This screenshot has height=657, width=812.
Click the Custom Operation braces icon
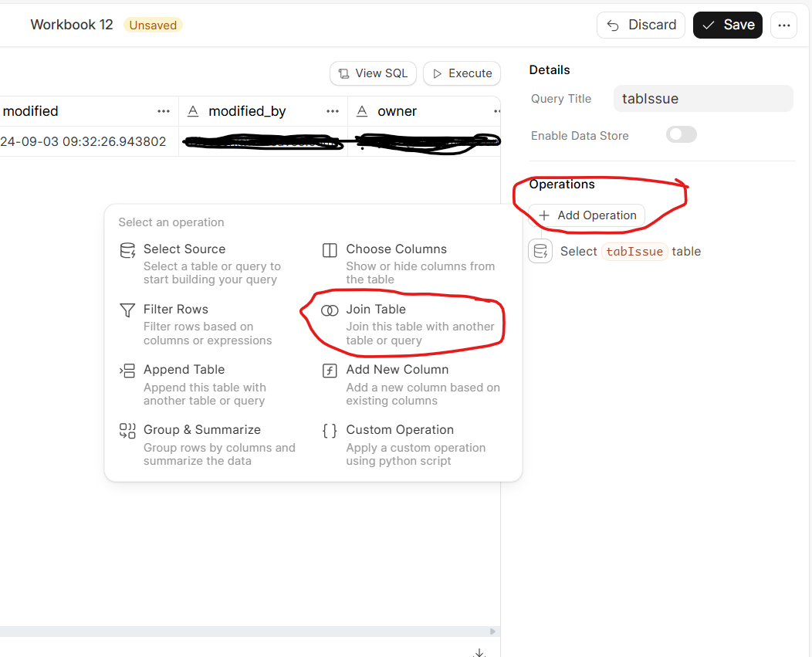pos(330,431)
